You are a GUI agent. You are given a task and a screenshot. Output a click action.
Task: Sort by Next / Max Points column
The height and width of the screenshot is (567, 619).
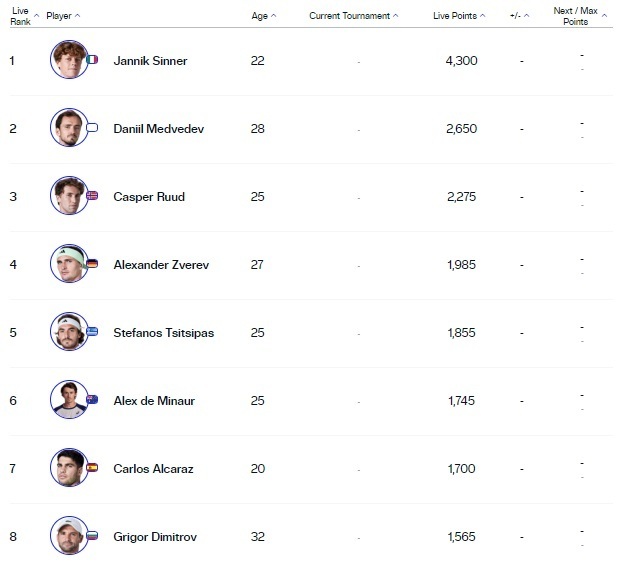[576, 16]
